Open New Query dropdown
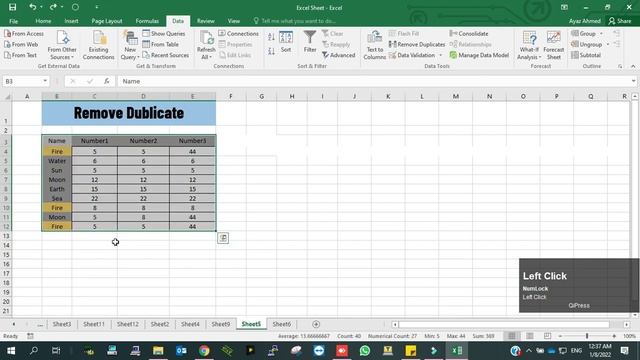Viewport: 640px width, 360px height. pos(130,53)
